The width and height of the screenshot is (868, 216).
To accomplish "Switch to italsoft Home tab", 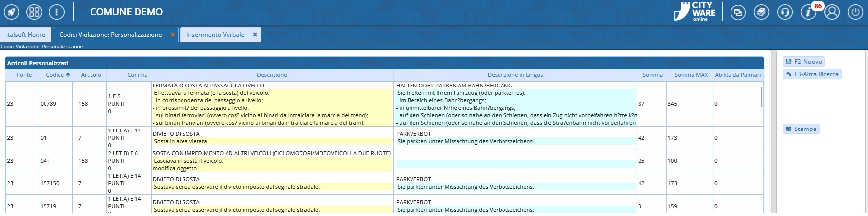I will point(26,35).
